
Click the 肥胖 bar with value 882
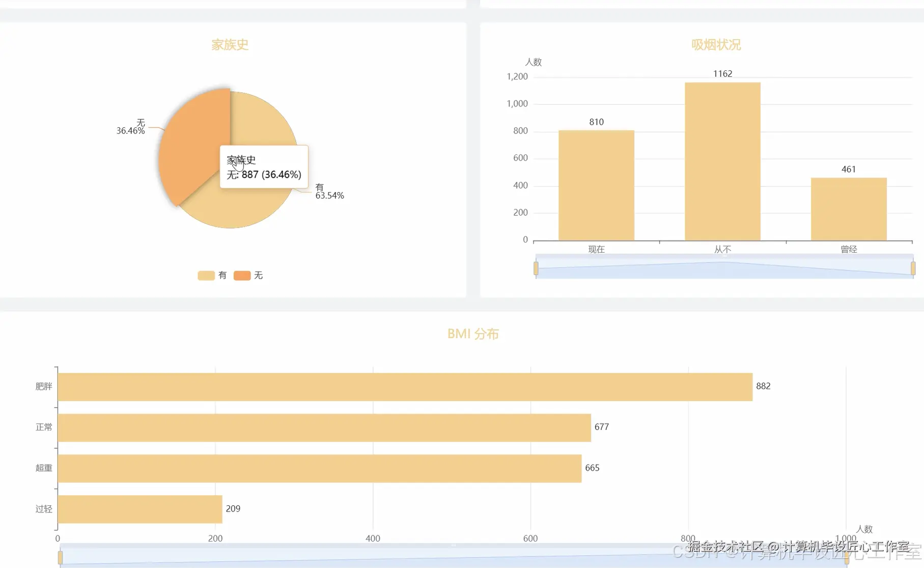tap(405, 387)
